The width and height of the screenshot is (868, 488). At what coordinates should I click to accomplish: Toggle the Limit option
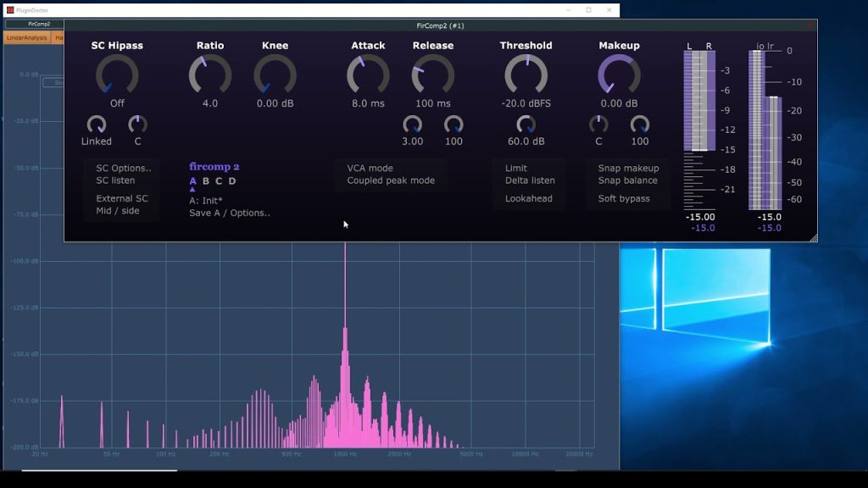tap(516, 169)
